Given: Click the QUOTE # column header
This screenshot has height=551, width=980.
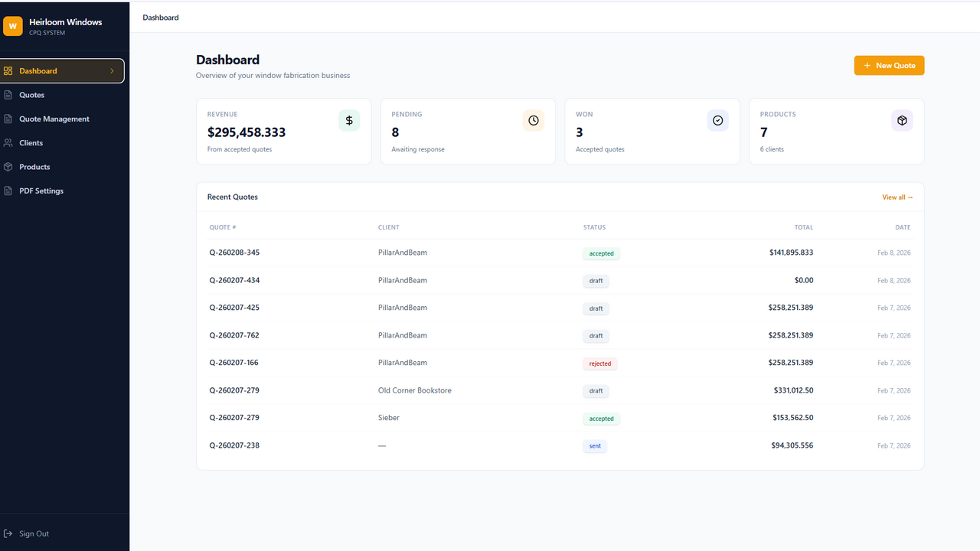Looking at the screenshot, I should 223,227.
